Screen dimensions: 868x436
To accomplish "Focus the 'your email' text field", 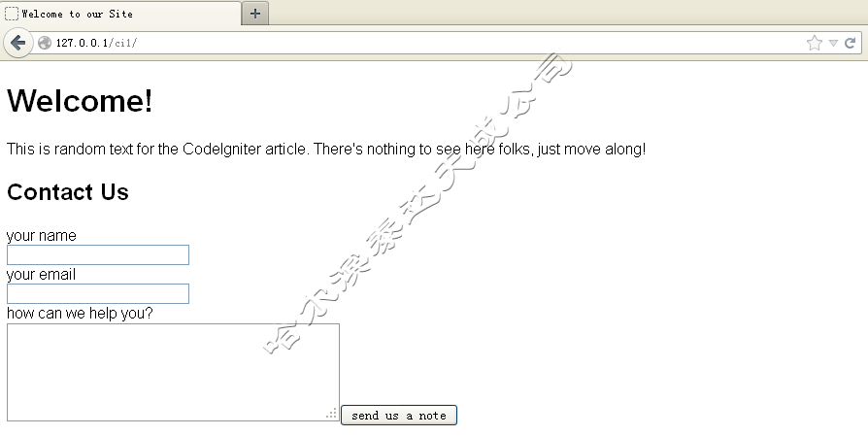I will tap(98, 294).
